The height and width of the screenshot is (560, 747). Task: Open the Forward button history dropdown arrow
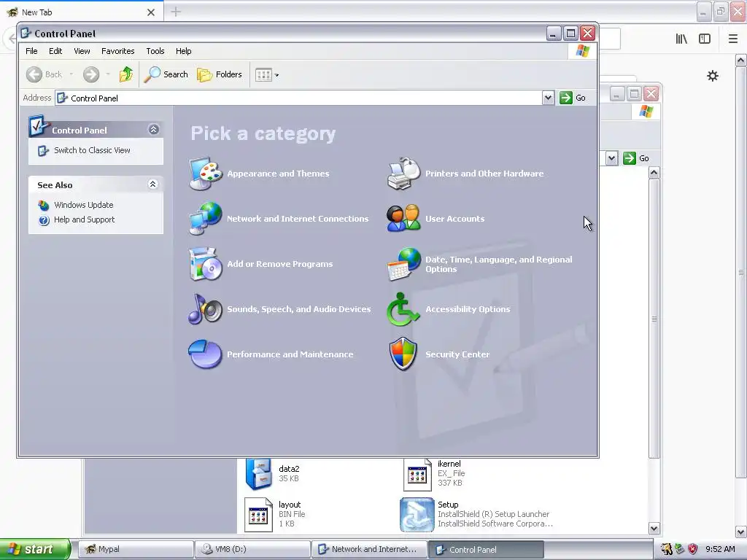pyautogui.click(x=108, y=74)
